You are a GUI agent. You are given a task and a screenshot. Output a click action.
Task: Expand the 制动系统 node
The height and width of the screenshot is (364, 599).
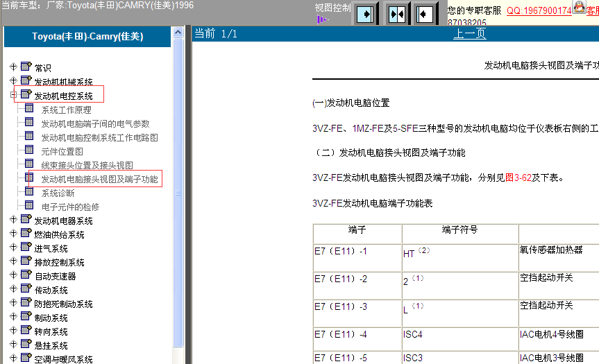coord(13,316)
